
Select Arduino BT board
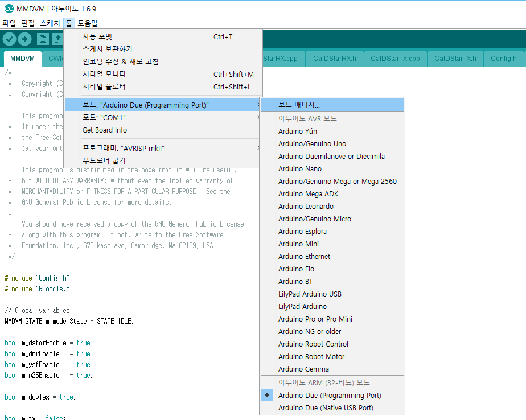(x=332, y=282)
